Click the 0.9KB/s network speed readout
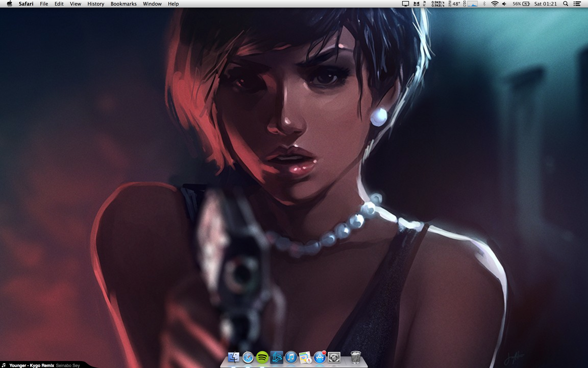The width and height of the screenshot is (588, 368). tap(438, 4)
